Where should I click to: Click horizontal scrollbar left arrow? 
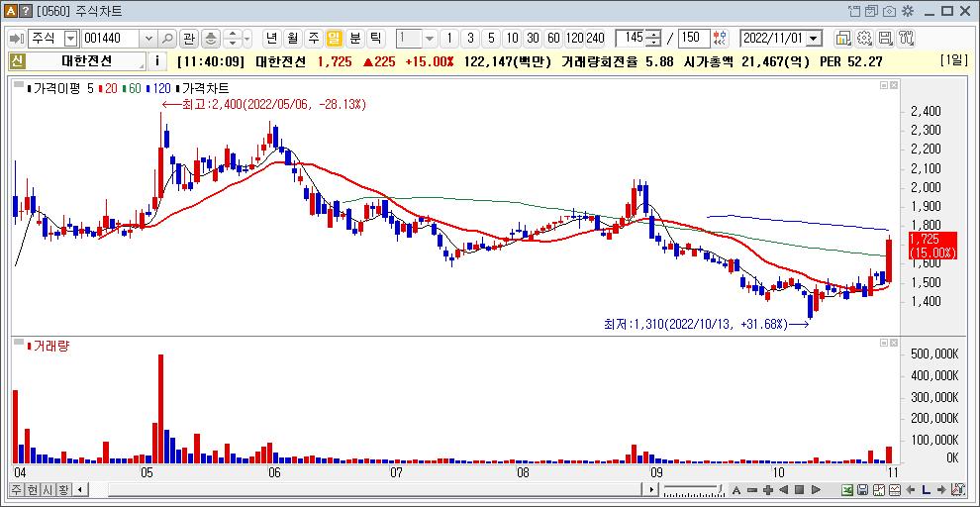80,489
